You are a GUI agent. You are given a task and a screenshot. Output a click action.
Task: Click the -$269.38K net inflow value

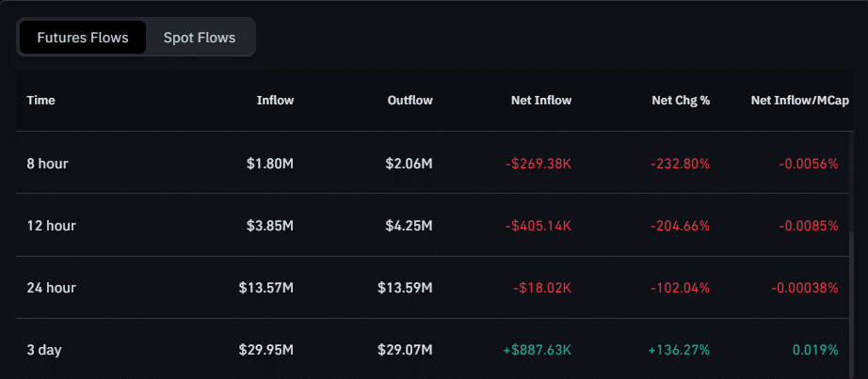tap(538, 164)
